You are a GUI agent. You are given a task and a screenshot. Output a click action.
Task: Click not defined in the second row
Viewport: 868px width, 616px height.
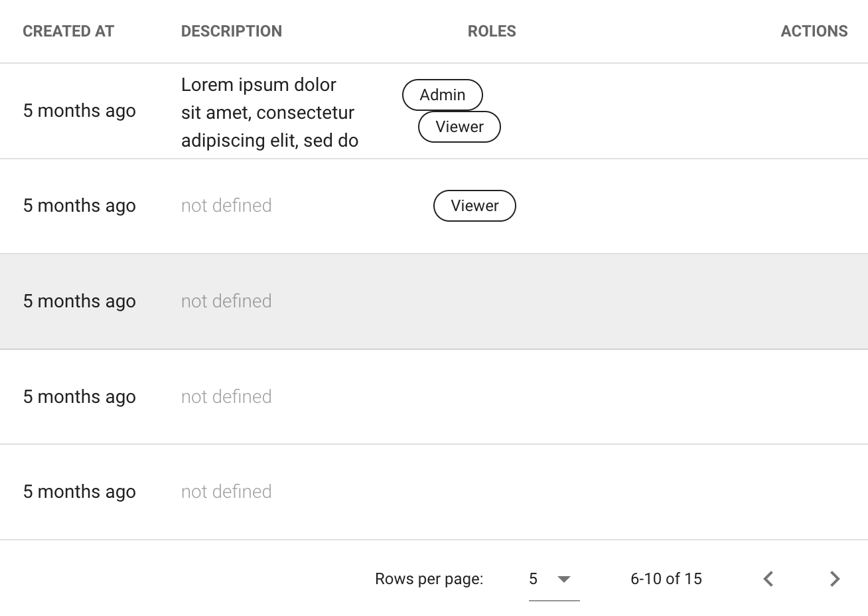[226, 205]
